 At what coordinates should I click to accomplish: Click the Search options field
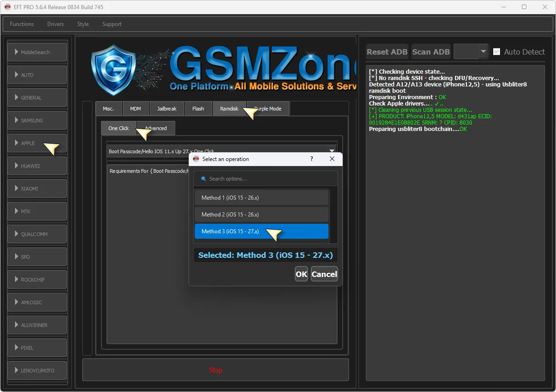coord(266,179)
